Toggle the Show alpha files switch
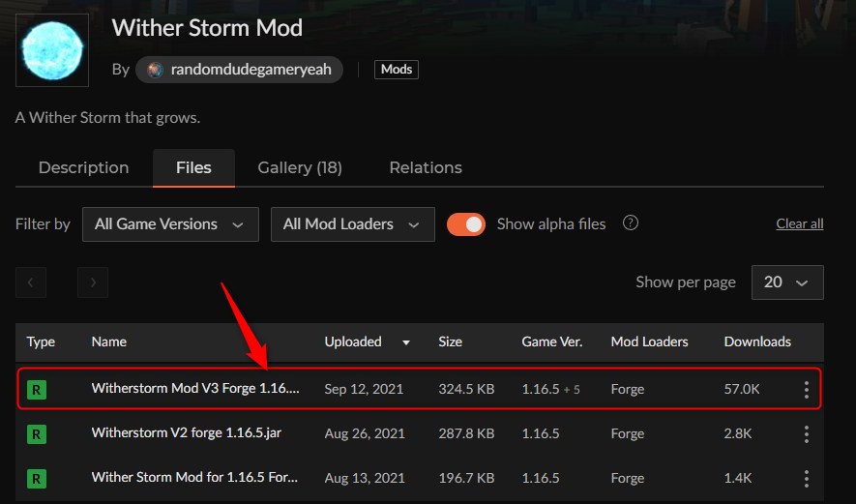This screenshot has height=504, width=856. click(x=465, y=223)
